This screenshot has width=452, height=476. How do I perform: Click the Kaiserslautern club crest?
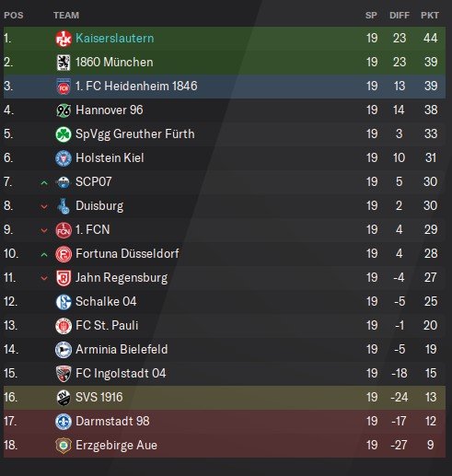[64, 39]
